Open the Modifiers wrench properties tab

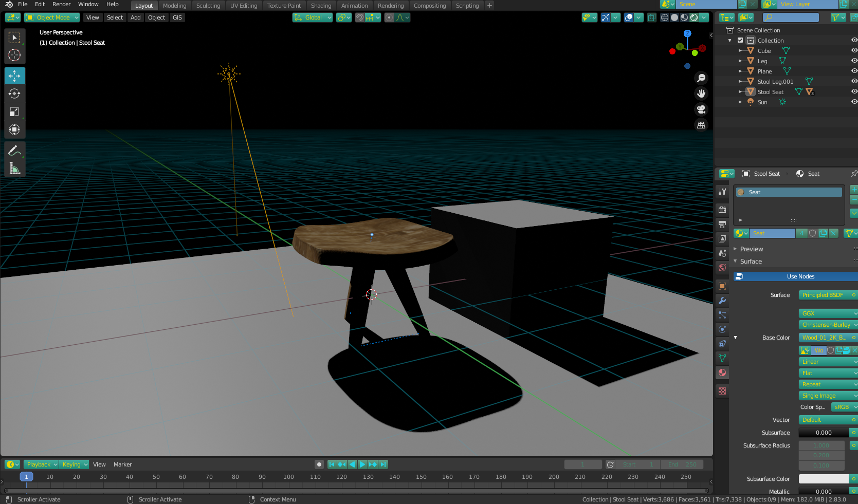click(722, 301)
